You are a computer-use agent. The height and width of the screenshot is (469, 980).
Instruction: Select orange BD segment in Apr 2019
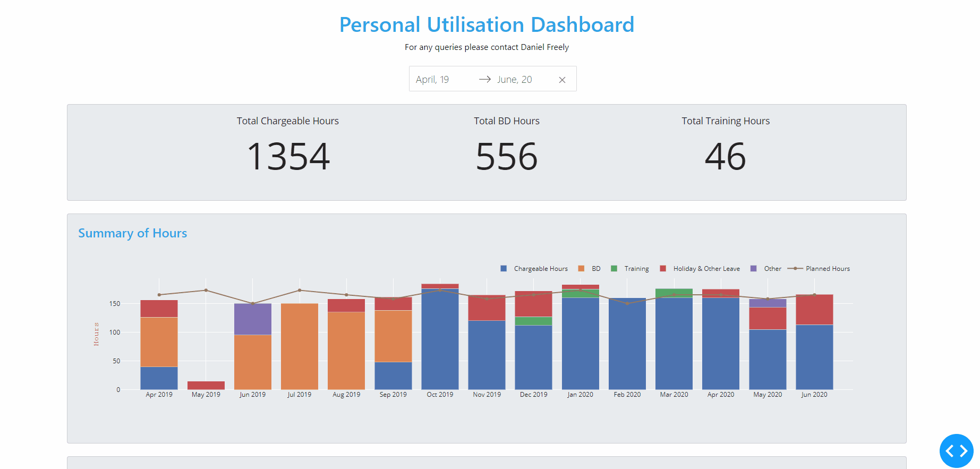(159, 342)
